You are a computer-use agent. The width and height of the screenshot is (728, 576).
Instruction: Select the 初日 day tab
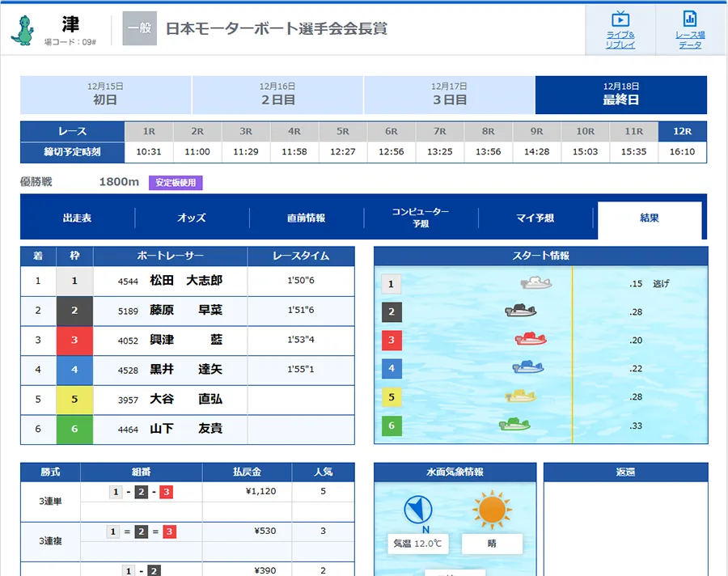pyautogui.click(x=105, y=95)
